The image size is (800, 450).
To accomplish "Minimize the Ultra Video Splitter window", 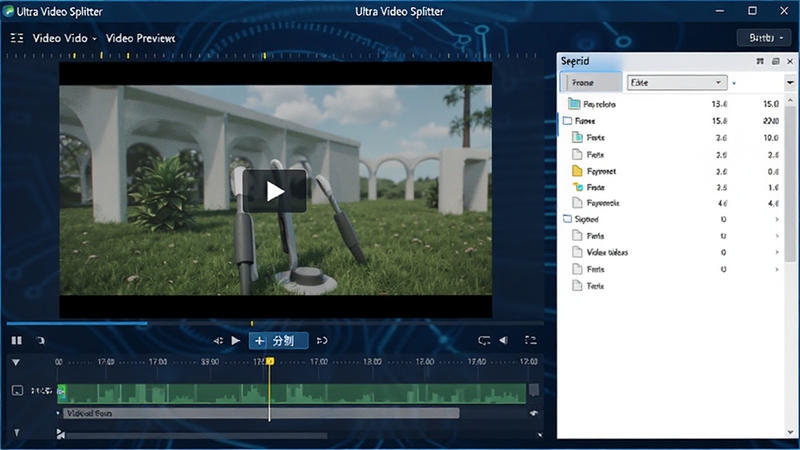I will tap(720, 11).
